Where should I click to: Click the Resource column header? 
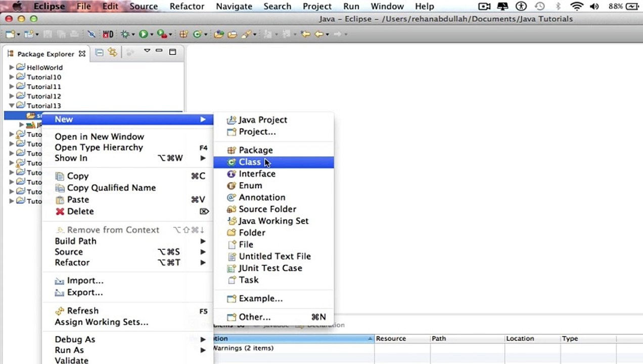[402, 339]
